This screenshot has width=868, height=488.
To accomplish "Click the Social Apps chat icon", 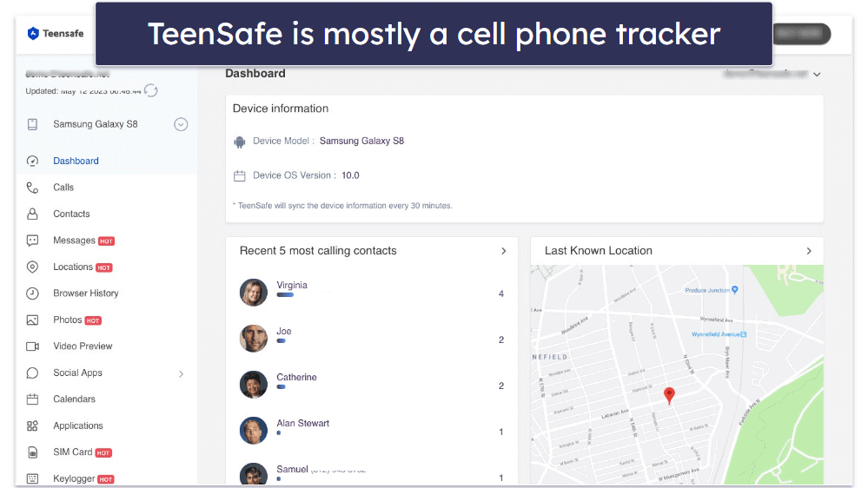I will pos(33,373).
